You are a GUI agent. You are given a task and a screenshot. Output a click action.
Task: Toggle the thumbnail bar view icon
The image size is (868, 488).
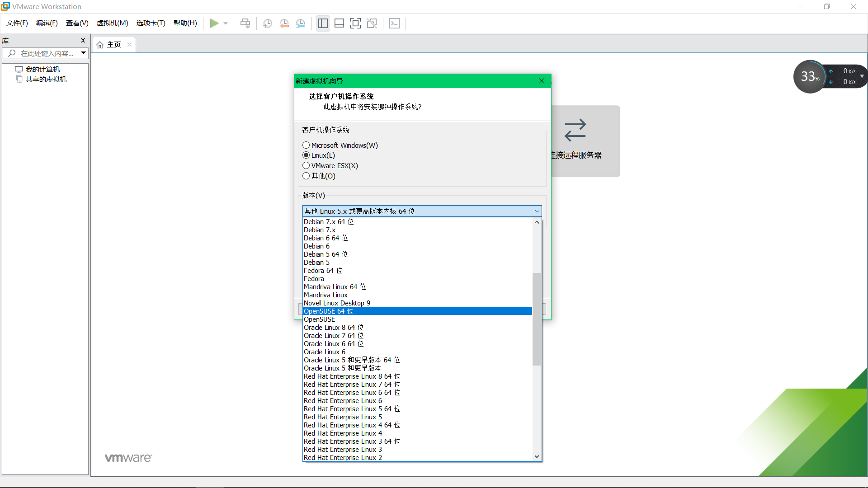[x=339, y=23]
